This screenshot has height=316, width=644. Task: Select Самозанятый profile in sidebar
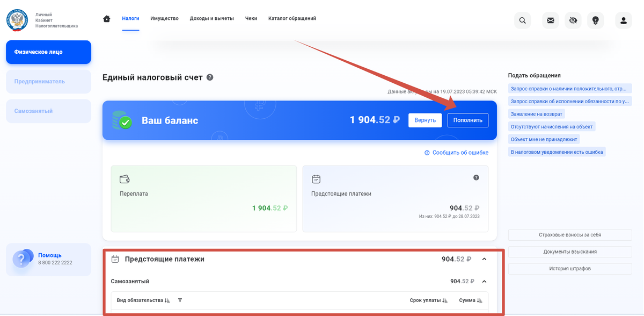point(48,111)
